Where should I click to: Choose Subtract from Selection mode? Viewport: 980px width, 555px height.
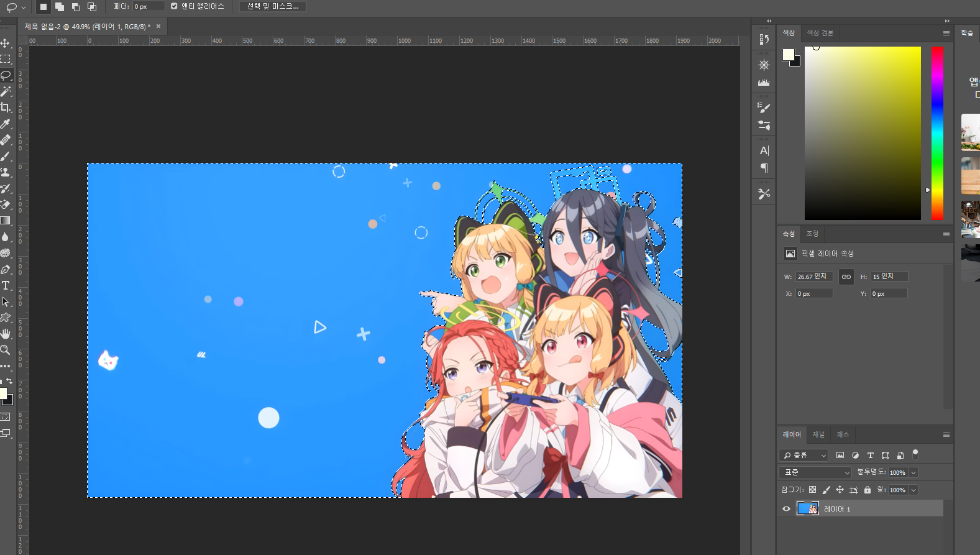(x=76, y=7)
